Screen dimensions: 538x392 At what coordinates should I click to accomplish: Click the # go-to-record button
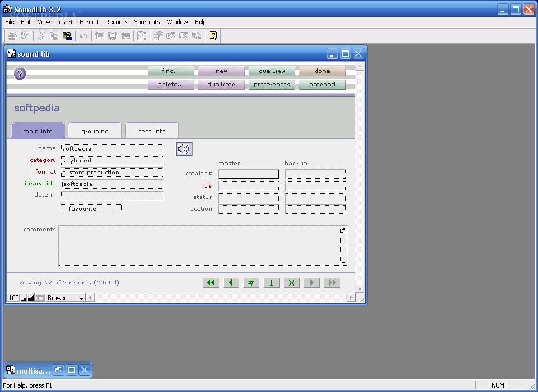click(x=251, y=283)
